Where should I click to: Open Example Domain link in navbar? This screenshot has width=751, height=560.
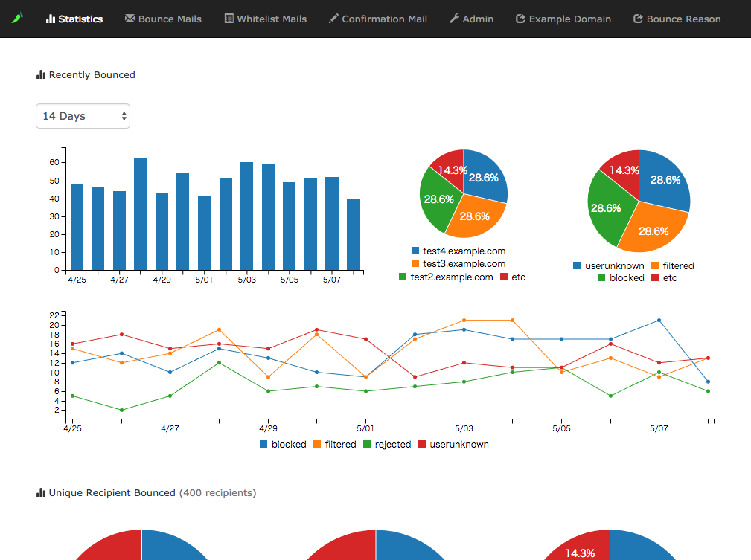tap(563, 19)
